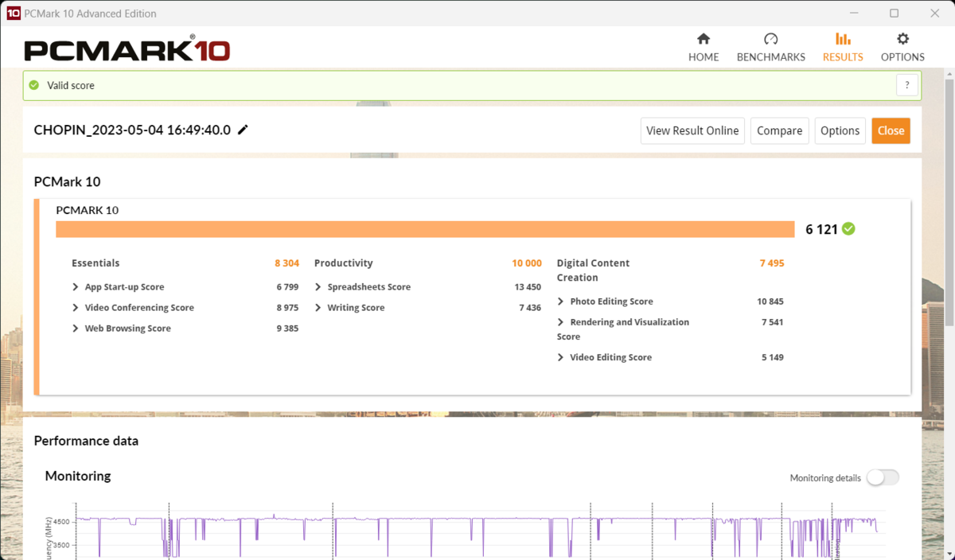Close the result with orange Close button
This screenshot has width=955, height=560.
pyautogui.click(x=891, y=130)
